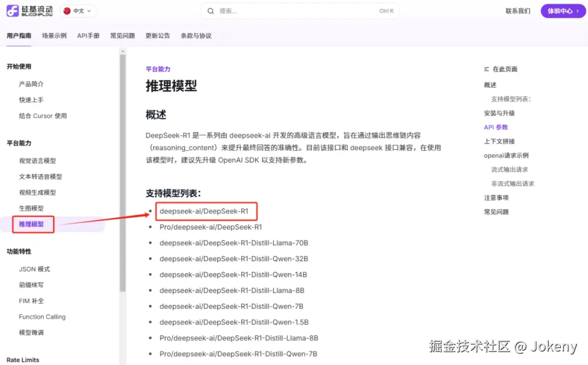Select the 条款与协议 tab

coord(196,35)
